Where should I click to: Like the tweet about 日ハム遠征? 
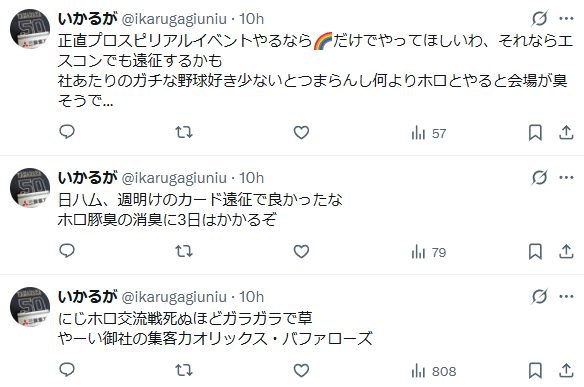(301, 251)
